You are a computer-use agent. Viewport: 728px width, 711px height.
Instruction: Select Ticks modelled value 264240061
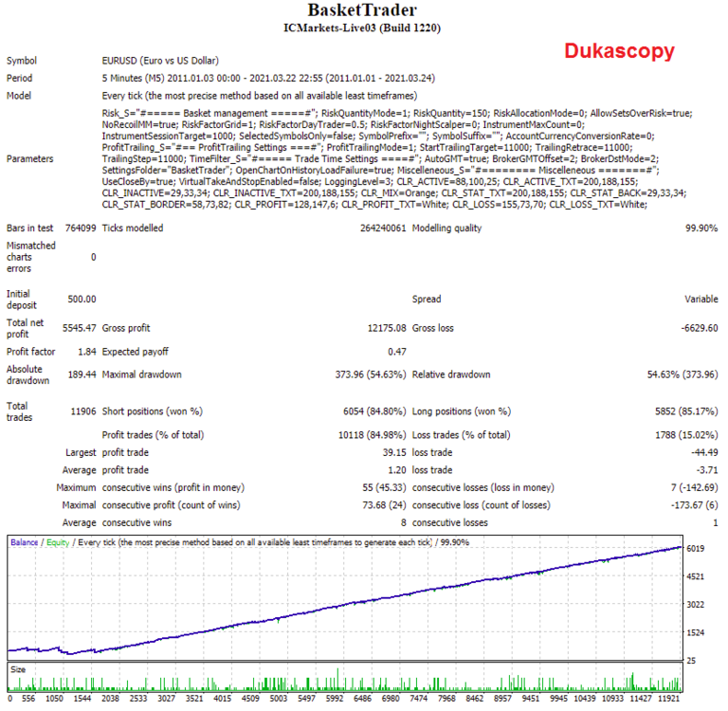point(383,228)
